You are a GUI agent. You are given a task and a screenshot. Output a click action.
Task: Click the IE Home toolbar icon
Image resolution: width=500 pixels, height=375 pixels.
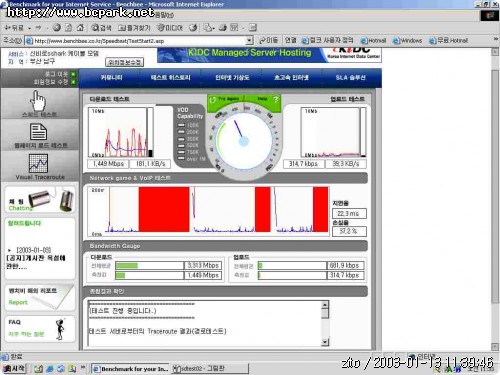point(80,28)
